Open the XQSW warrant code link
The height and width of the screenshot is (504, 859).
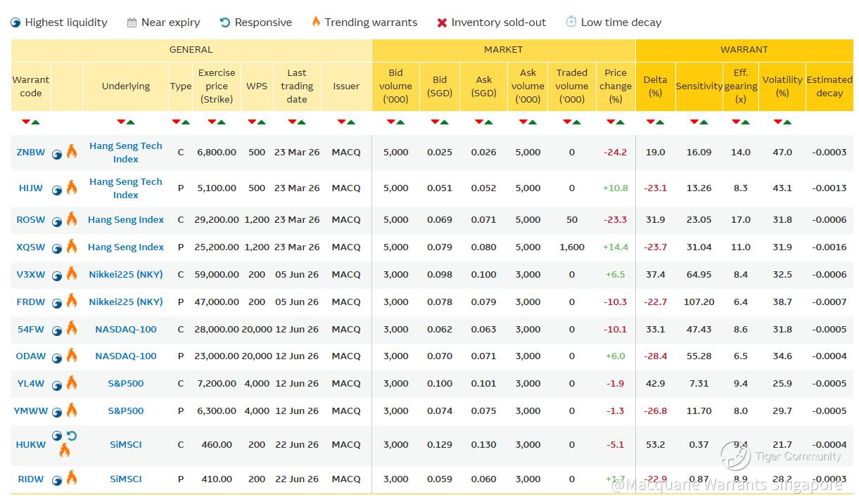pyautogui.click(x=30, y=247)
